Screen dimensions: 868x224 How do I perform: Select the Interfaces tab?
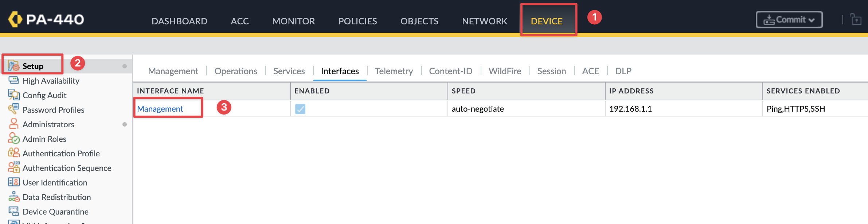pos(340,71)
